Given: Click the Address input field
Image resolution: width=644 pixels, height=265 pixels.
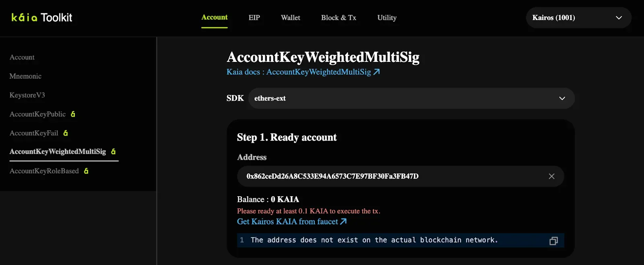Looking at the screenshot, I should [x=390, y=176].
